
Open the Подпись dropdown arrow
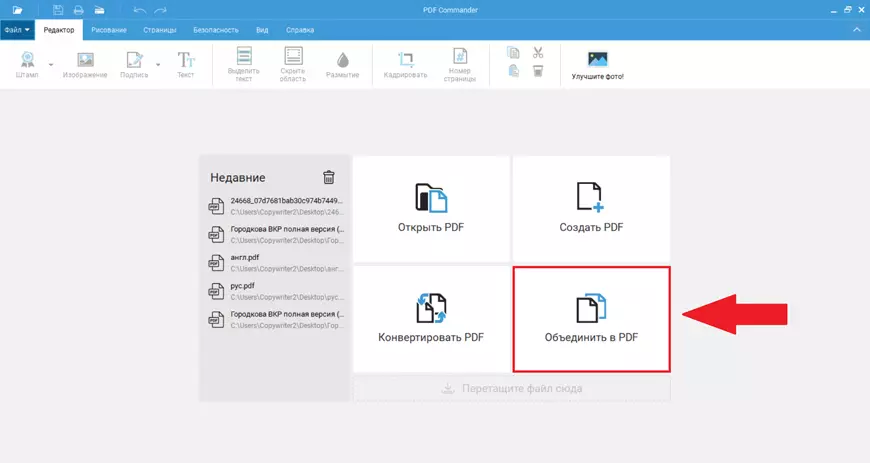(x=158, y=65)
